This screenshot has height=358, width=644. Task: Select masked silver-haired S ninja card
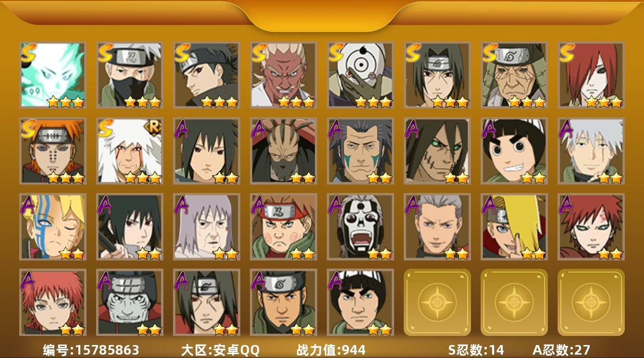pos(130,74)
